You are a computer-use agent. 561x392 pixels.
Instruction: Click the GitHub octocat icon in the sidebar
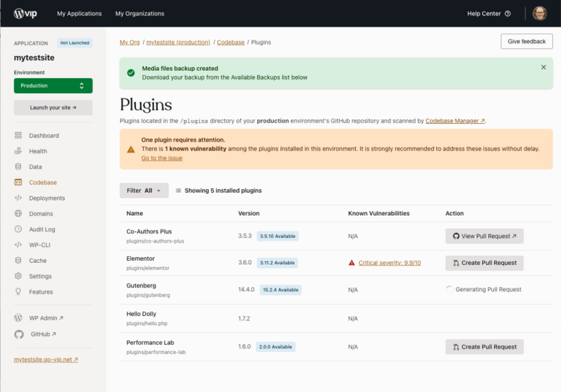[x=19, y=334]
